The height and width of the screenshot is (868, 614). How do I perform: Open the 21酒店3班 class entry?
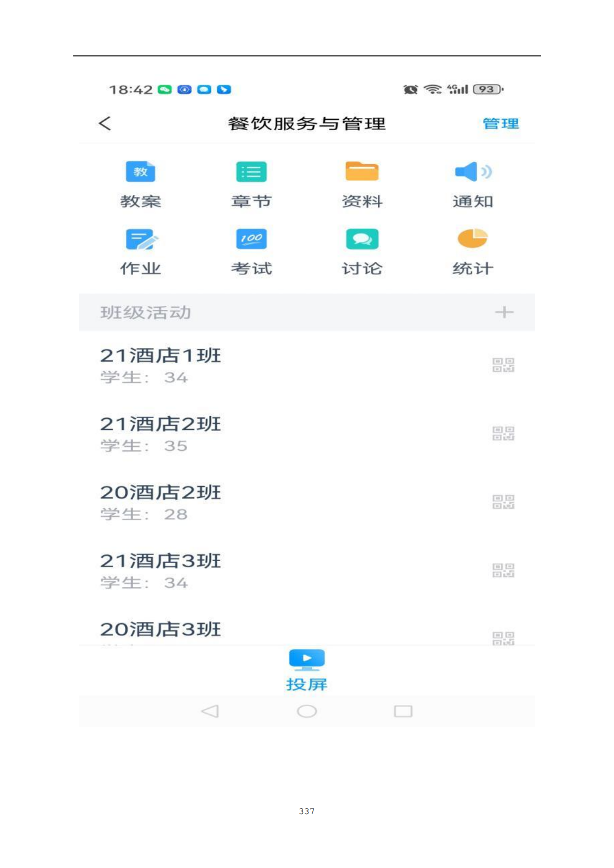click(307, 572)
